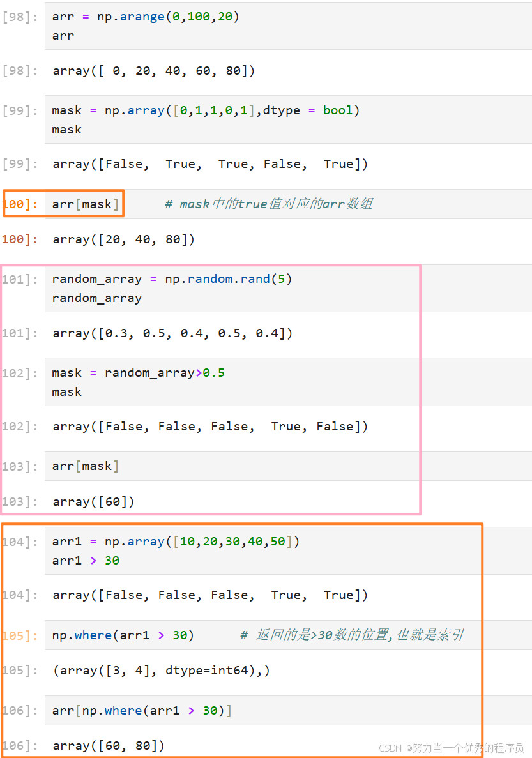
Task: Click the code 'np.where(arr1 > 30)' in cell 105
Action: point(123,635)
